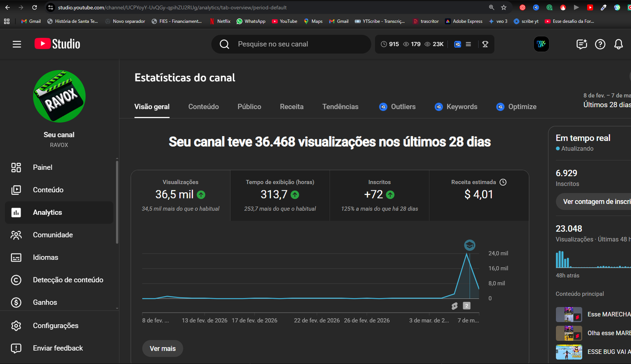The width and height of the screenshot is (631, 364).
Task: Open the grey play-arrow extension icon
Action: click(577, 7)
